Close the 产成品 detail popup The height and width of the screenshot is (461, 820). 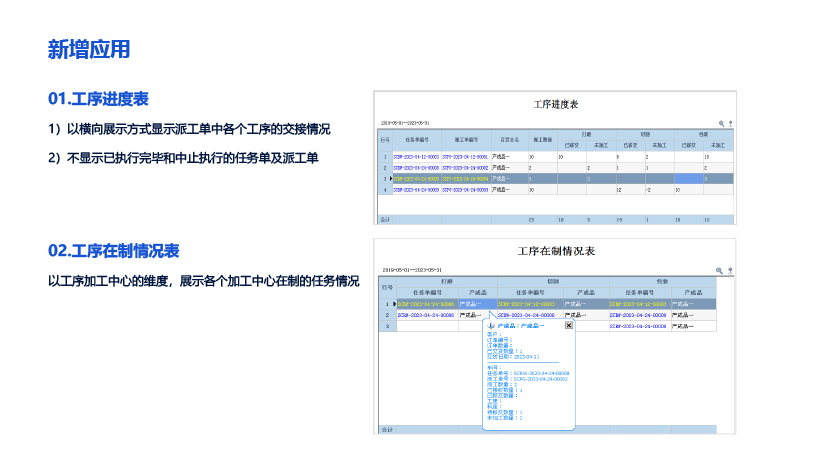[x=569, y=325]
